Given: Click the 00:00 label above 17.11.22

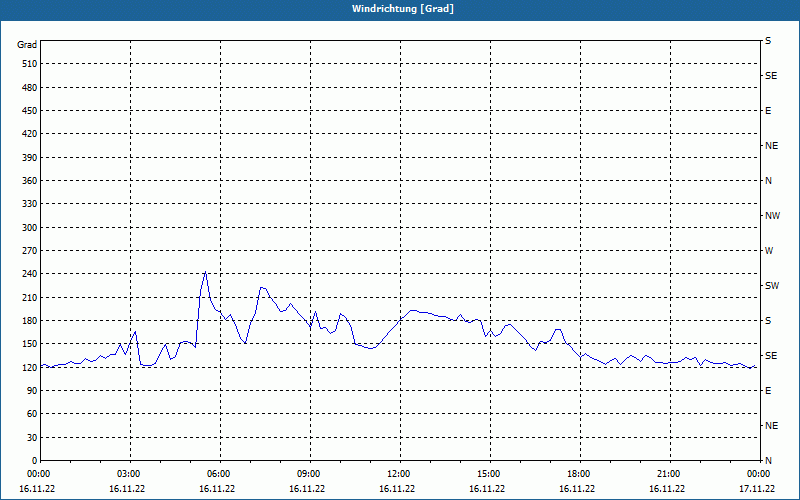Looking at the screenshot, I should (759, 474).
